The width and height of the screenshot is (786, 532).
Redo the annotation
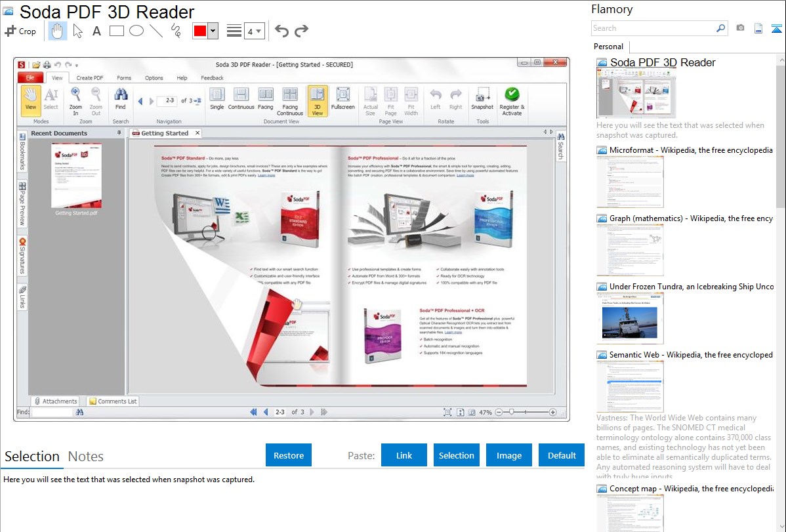(x=301, y=31)
